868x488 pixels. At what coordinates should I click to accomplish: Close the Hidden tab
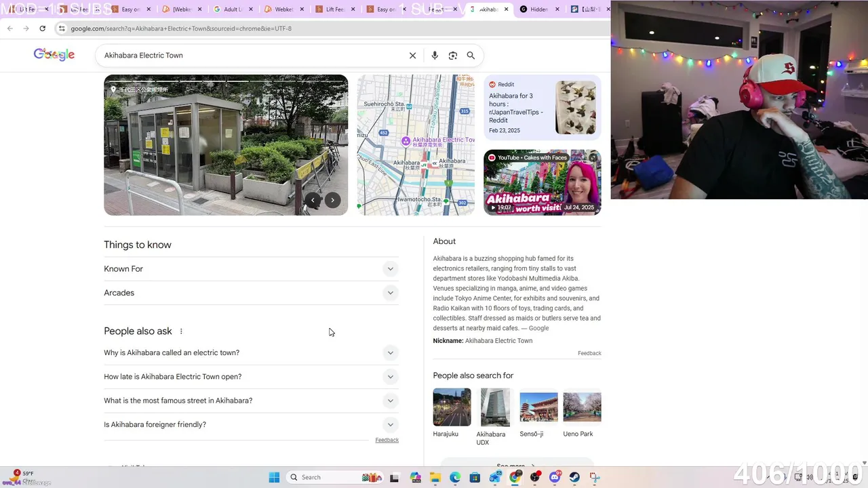coord(557,9)
